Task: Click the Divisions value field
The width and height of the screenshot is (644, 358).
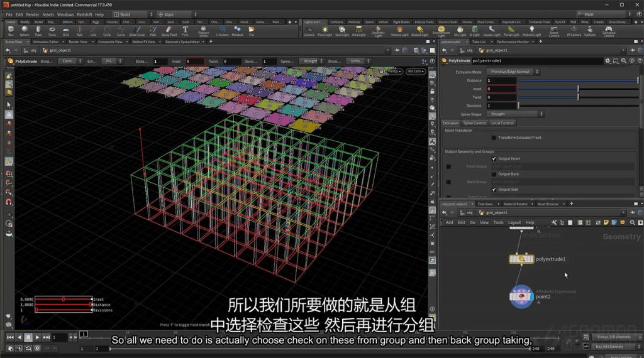Action: pos(501,106)
